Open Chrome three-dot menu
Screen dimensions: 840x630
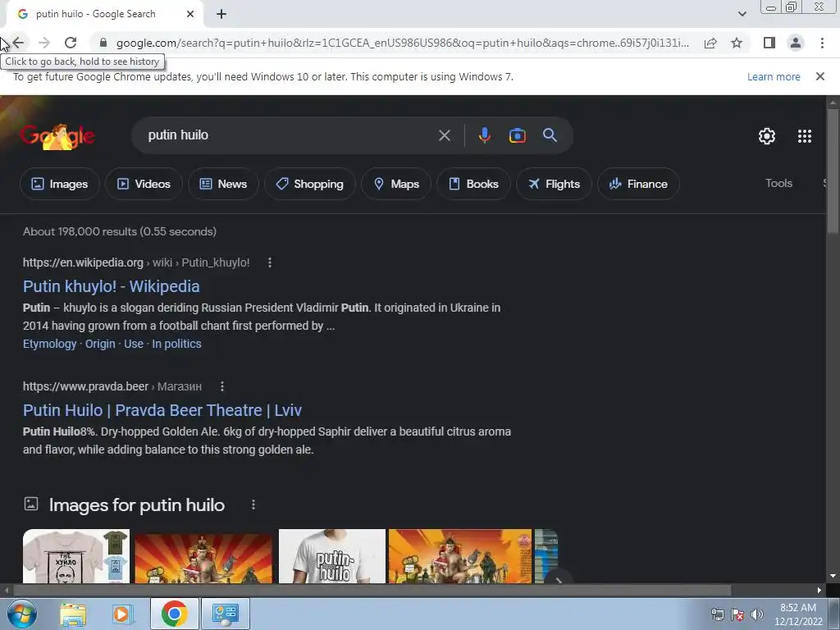(x=822, y=43)
